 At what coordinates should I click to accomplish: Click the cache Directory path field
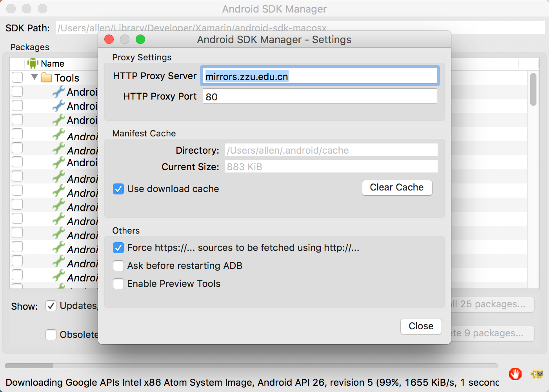point(331,150)
